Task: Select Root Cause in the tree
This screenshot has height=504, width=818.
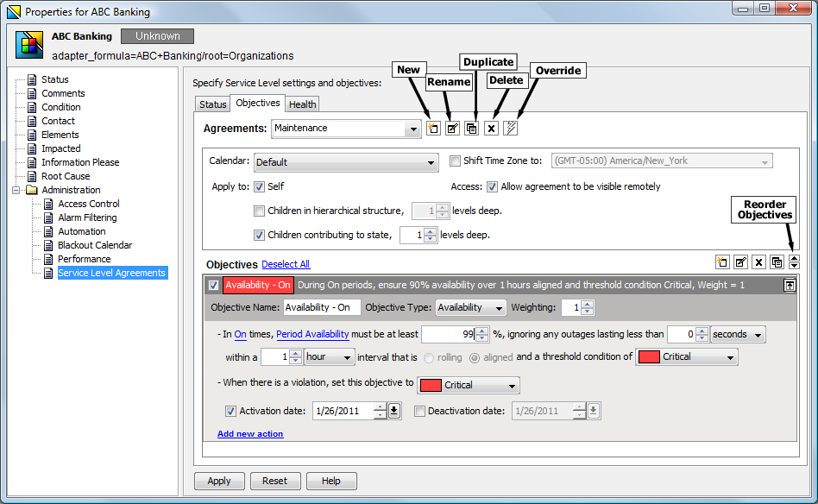Action: click(66, 176)
